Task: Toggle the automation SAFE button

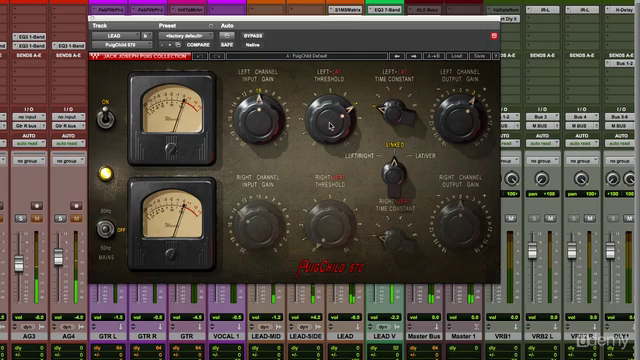Action: tap(227, 45)
